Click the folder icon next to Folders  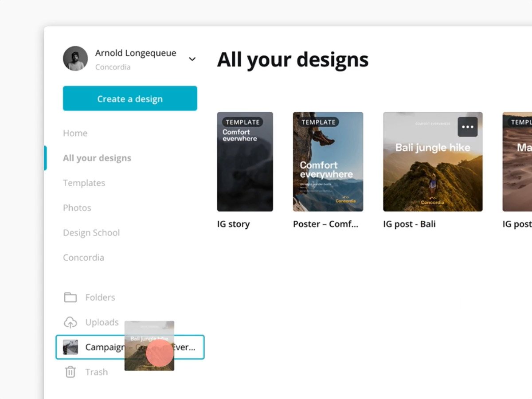[70, 297]
